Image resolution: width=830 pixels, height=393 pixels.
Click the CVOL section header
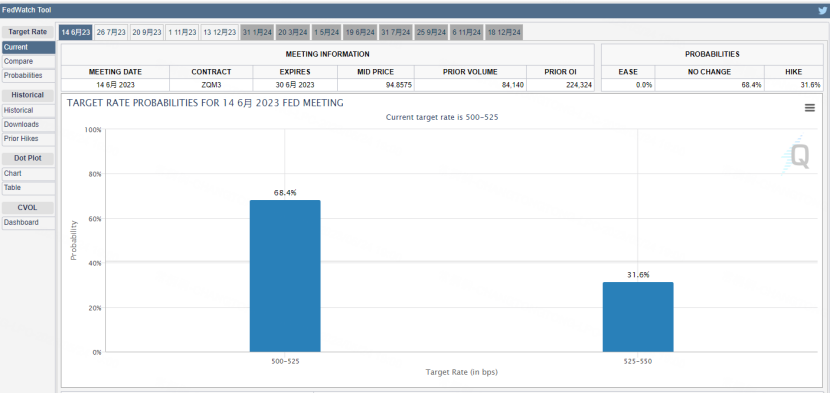click(x=28, y=207)
